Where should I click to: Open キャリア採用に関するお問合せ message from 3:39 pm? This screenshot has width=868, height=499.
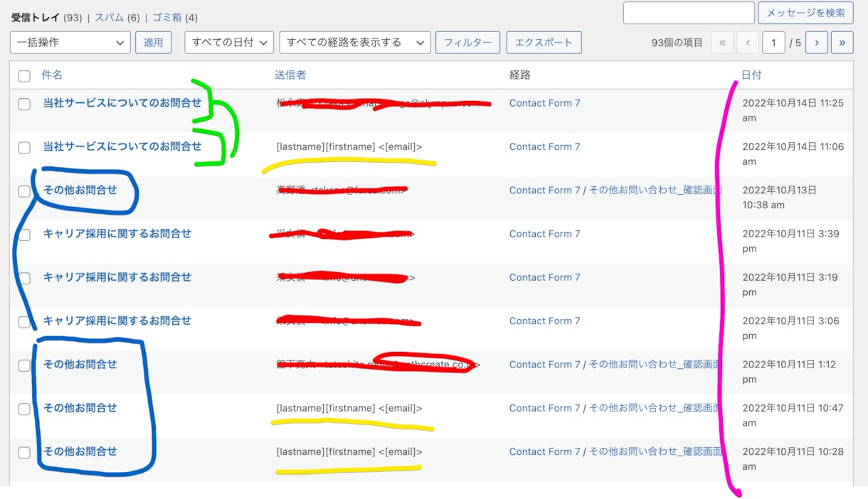point(117,233)
